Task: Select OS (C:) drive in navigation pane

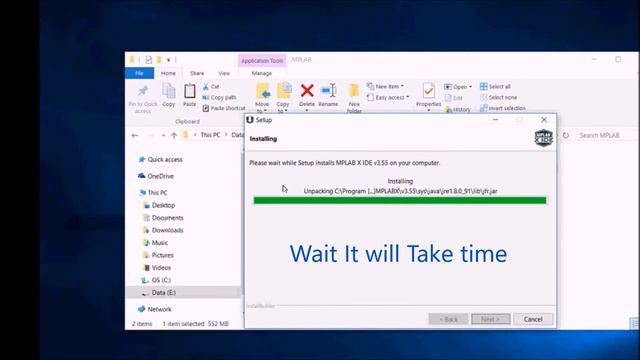Action: [x=156, y=280]
